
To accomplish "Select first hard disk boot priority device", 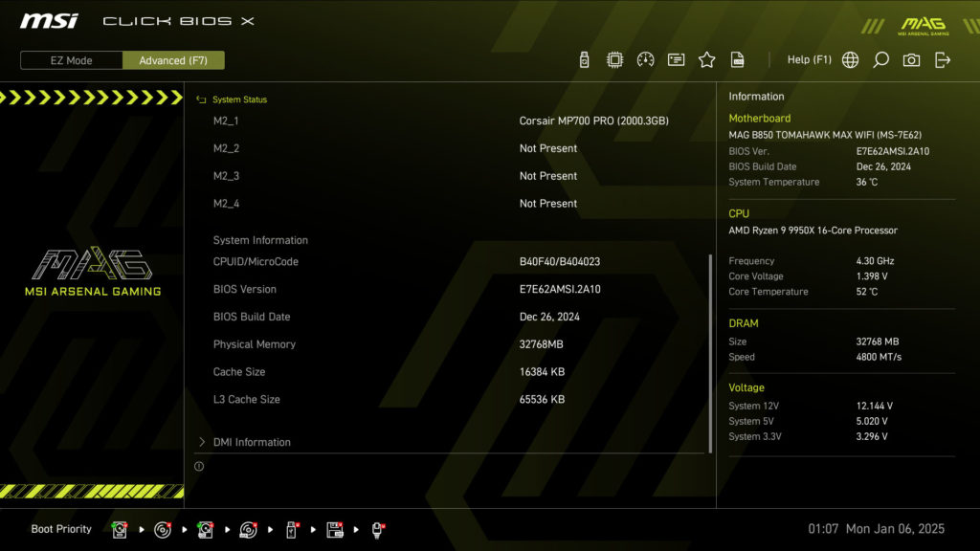I will point(120,529).
